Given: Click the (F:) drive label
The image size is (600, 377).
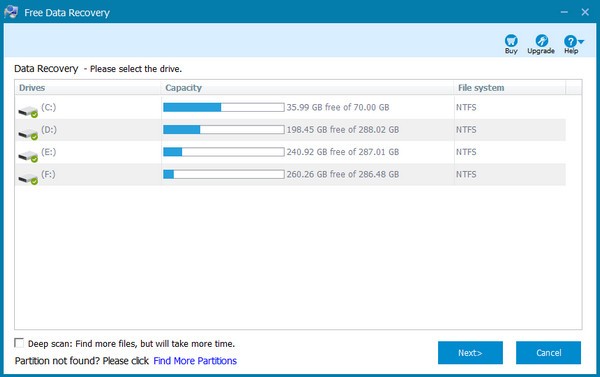Looking at the screenshot, I should [x=48, y=174].
